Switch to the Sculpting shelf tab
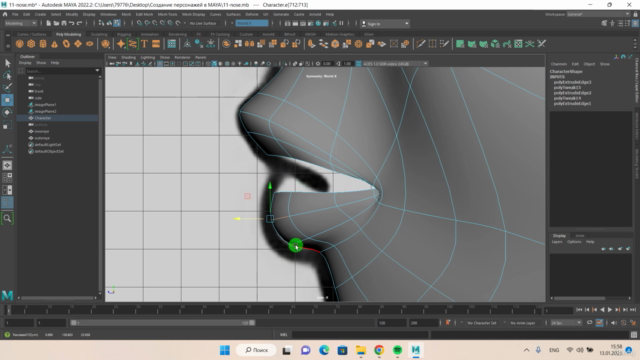This screenshot has width=640, height=360. coord(99,34)
